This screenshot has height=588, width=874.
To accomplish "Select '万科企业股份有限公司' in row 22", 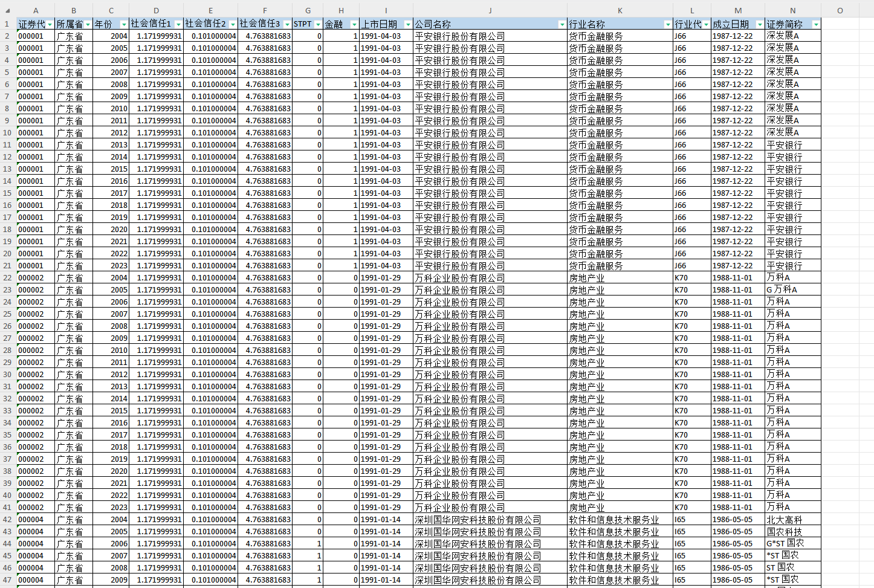I will tap(490, 278).
